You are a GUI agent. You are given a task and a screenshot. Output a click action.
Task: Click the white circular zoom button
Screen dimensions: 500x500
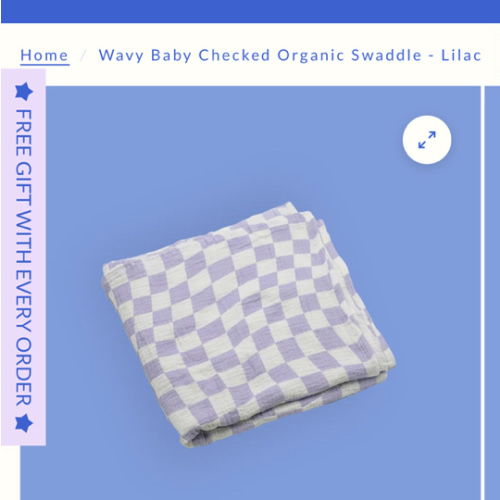pyautogui.click(x=427, y=140)
